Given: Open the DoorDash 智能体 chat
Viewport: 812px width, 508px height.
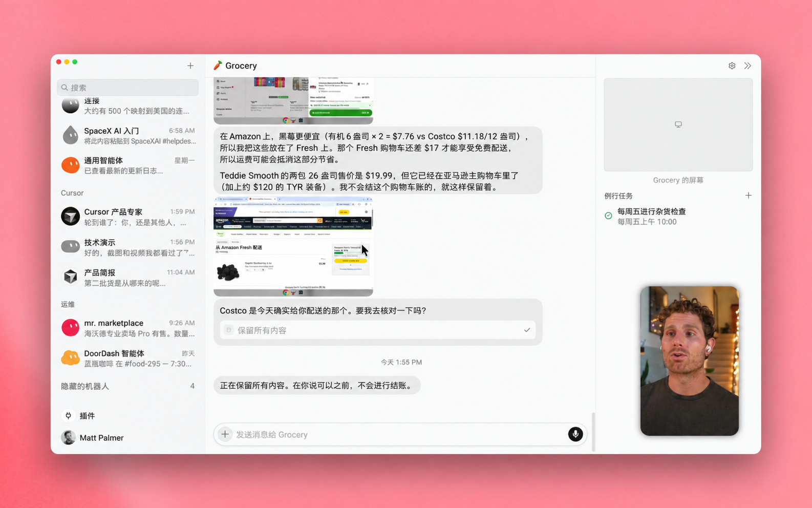Looking at the screenshot, I should (x=127, y=358).
